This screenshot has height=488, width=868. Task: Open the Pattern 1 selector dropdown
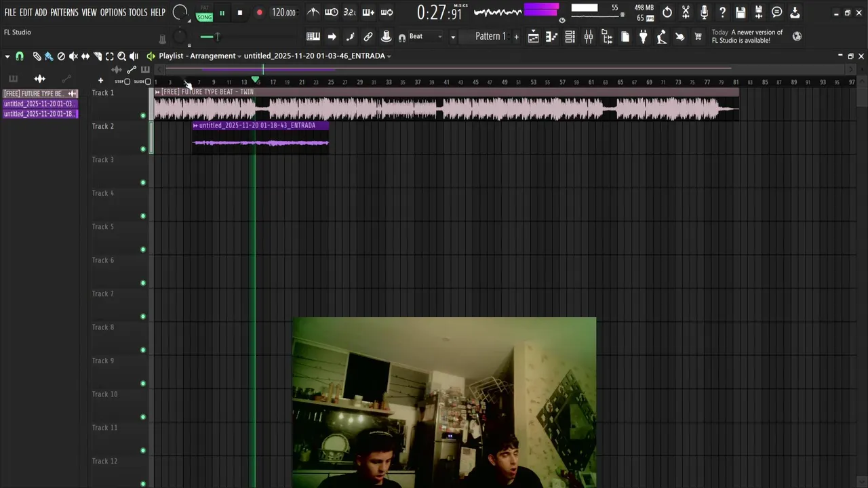tap(453, 37)
